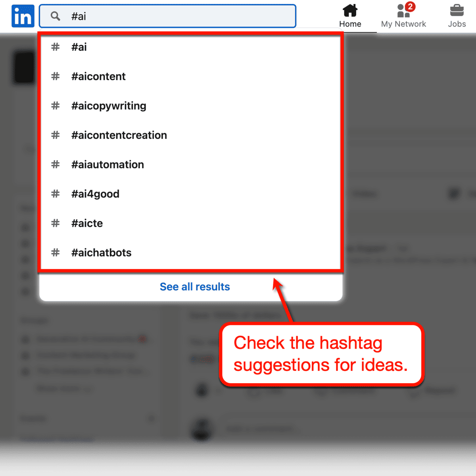
Task: Choose the #aicopywriting suggestion
Action: click(109, 106)
